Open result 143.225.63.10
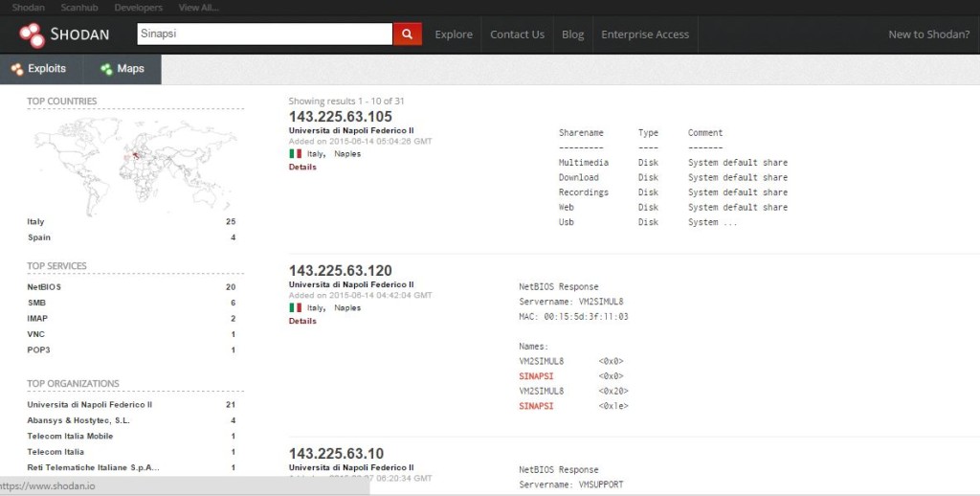This screenshot has width=980, height=496. click(x=336, y=453)
